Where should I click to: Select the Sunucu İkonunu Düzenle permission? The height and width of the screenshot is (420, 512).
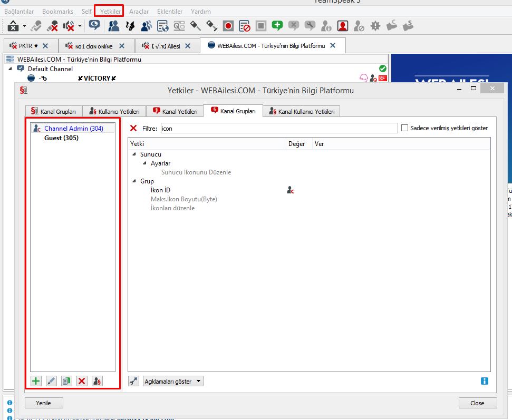coord(196,172)
